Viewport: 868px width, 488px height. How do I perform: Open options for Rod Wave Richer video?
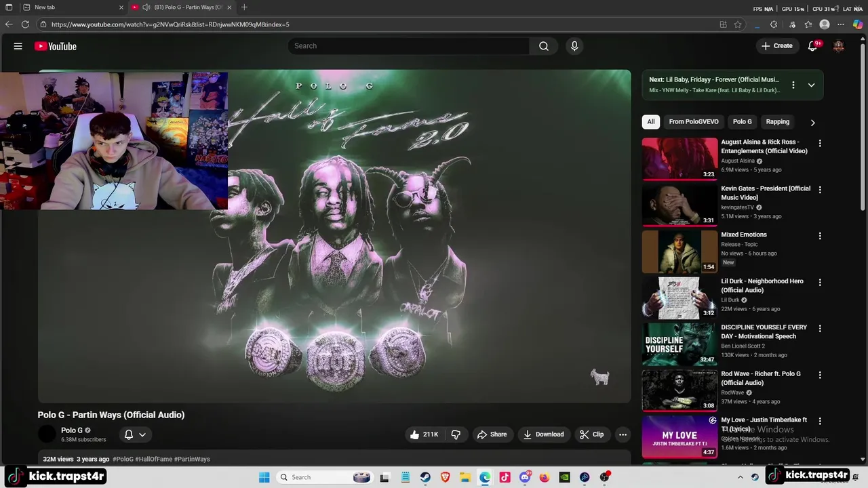click(x=820, y=375)
